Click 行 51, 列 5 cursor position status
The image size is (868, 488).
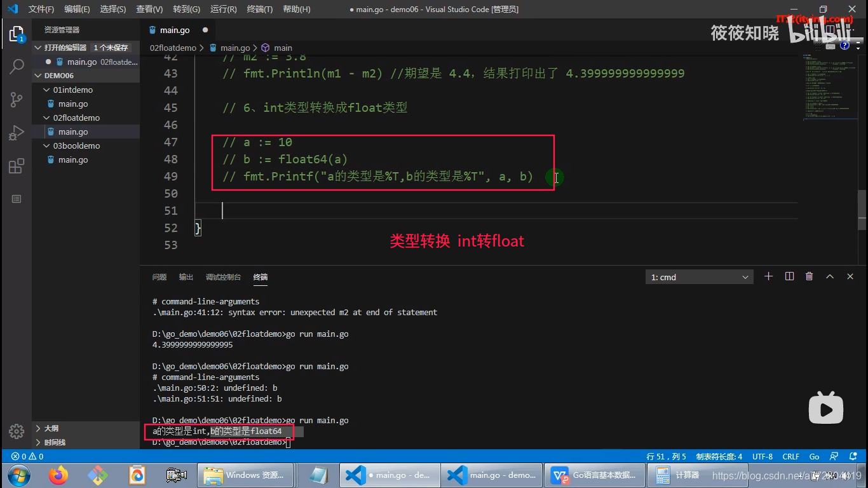point(667,456)
